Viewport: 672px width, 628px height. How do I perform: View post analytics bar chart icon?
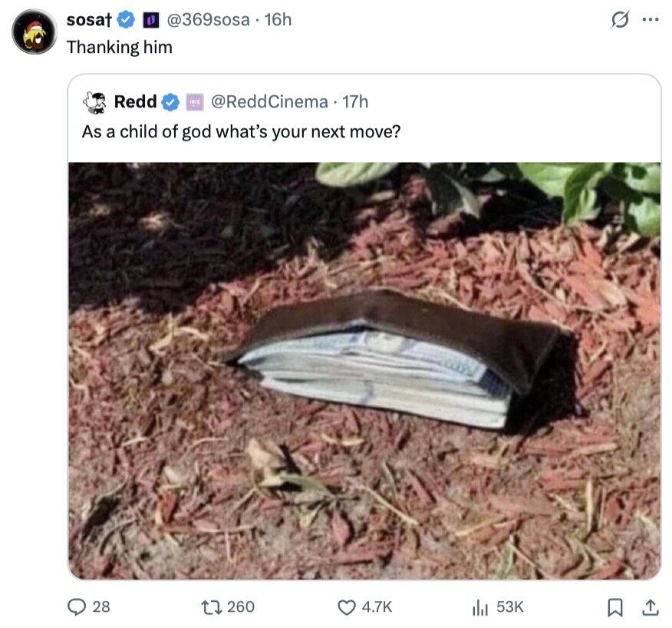pos(480,607)
